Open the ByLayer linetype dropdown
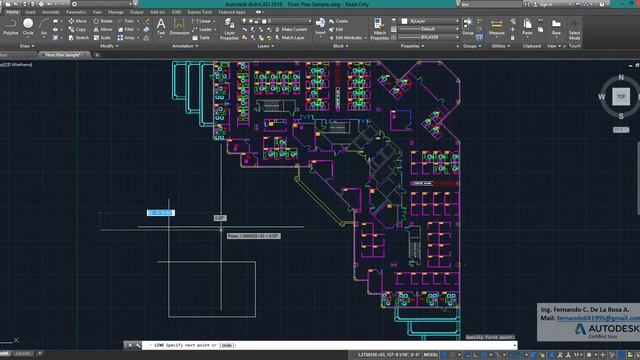Viewport: 640px width, 360px height. coord(428,37)
